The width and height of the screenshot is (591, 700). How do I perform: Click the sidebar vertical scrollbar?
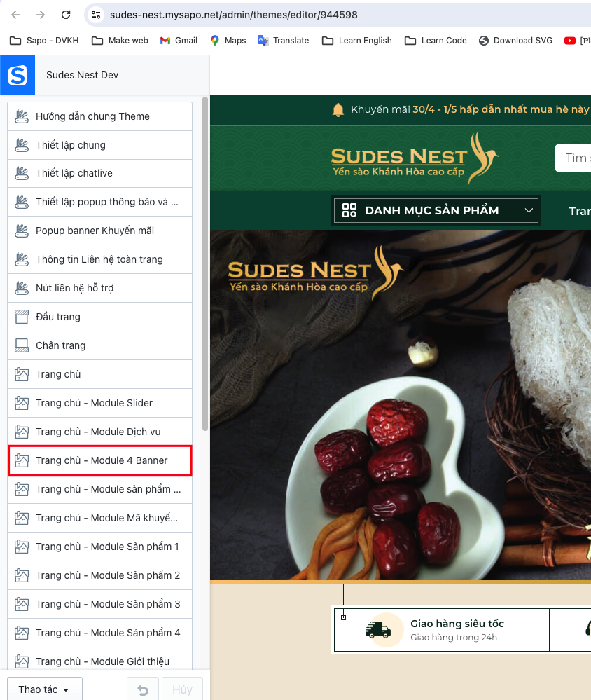pyautogui.click(x=205, y=263)
